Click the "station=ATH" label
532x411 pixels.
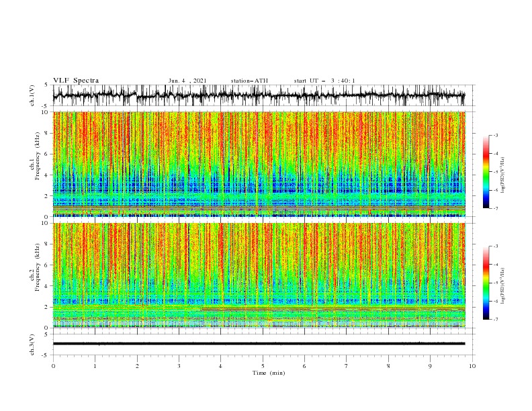click(x=249, y=81)
